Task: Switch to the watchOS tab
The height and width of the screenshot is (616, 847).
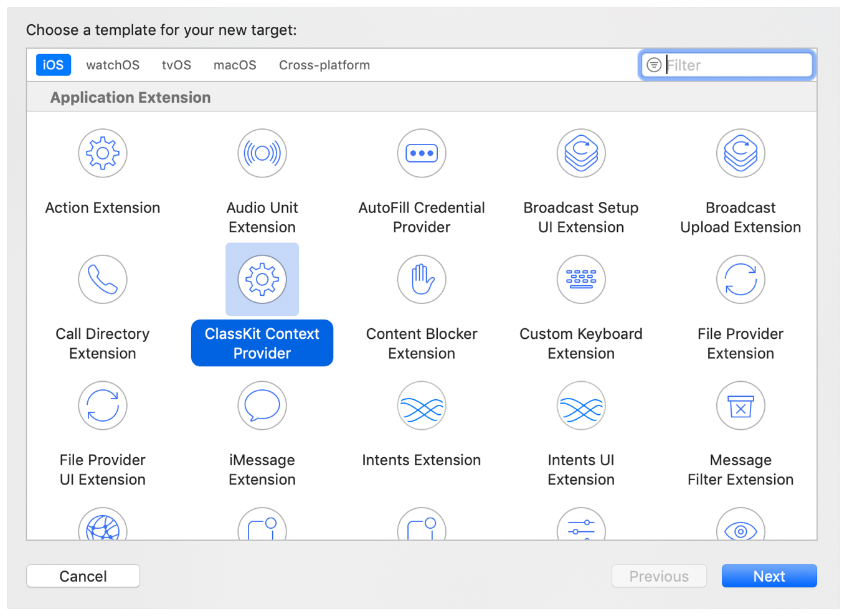Action: pos(113,65)
